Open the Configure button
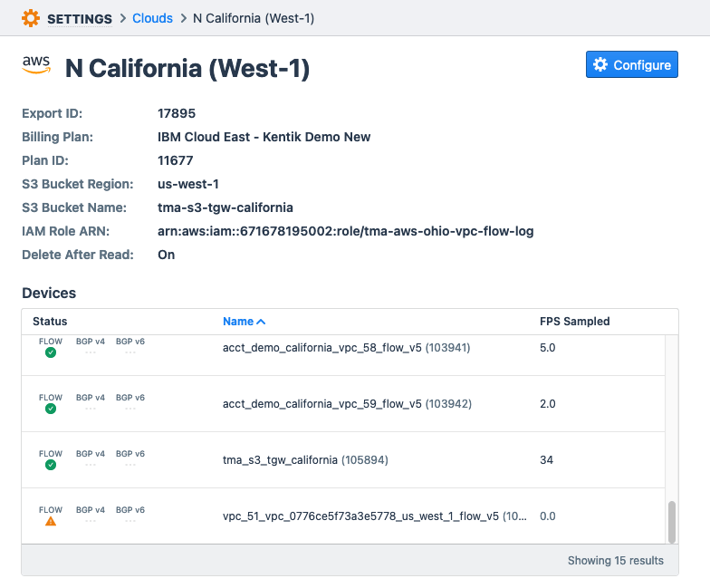The image size is (710, 588). coord(632,64)
